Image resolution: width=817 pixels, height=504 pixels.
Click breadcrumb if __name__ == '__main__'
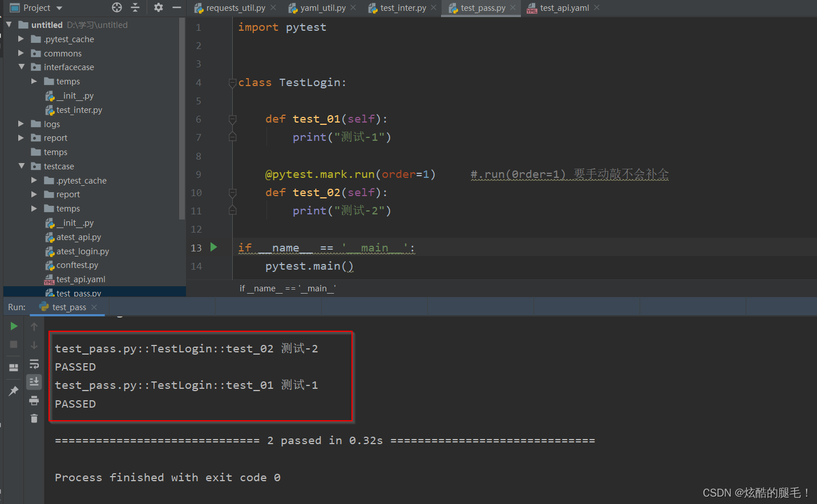pos(288,288)
